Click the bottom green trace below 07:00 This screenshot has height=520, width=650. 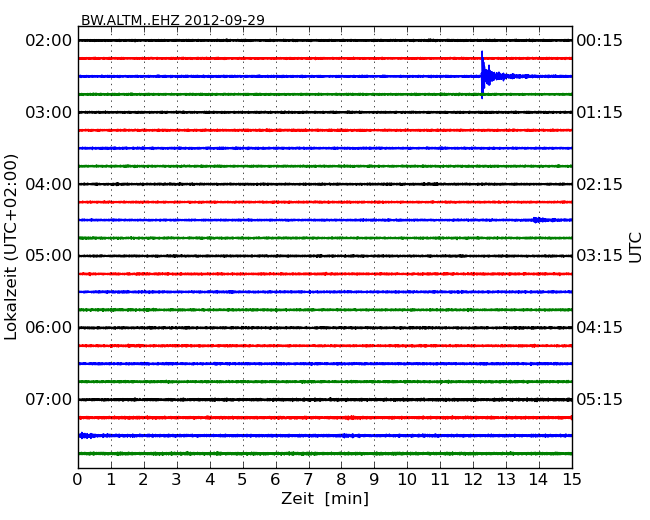[325, 454]
